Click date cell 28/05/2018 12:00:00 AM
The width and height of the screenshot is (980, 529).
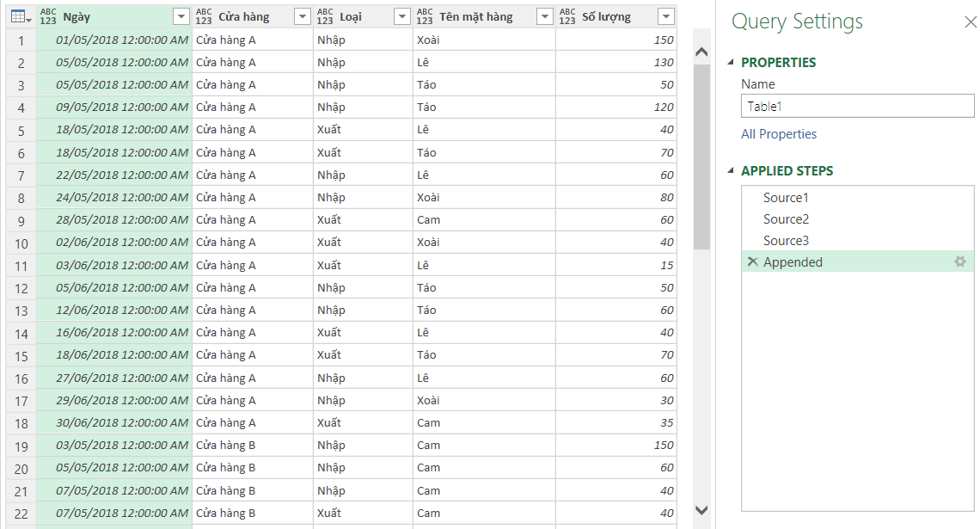(114, 219)
